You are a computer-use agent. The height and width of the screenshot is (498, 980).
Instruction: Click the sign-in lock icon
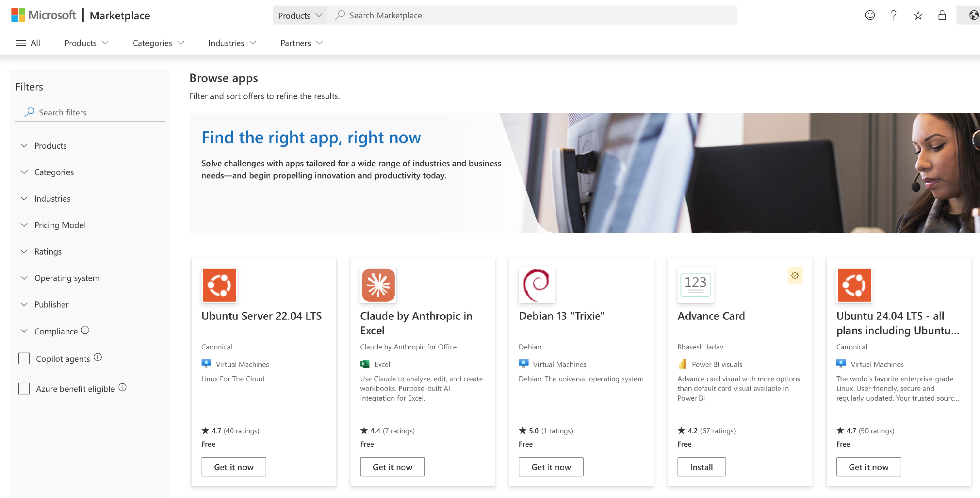942,15
